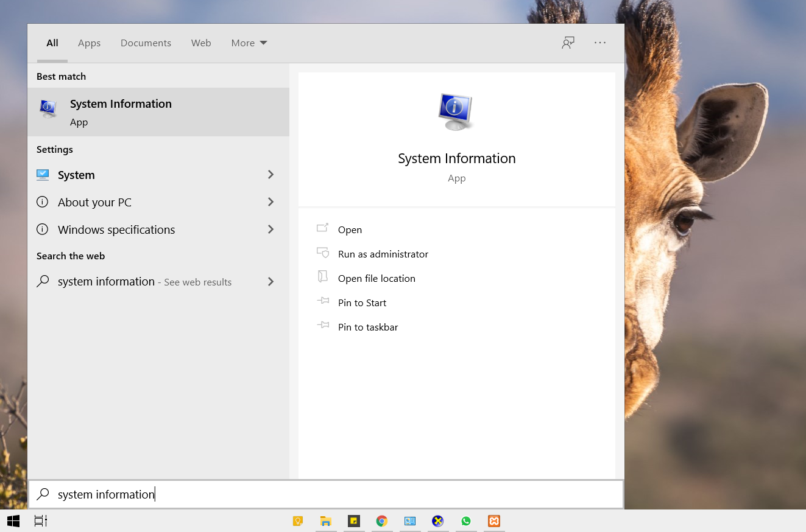Click the Open file location icon
The height and width of the screenshot is (532, 806).
pos(322,277)
